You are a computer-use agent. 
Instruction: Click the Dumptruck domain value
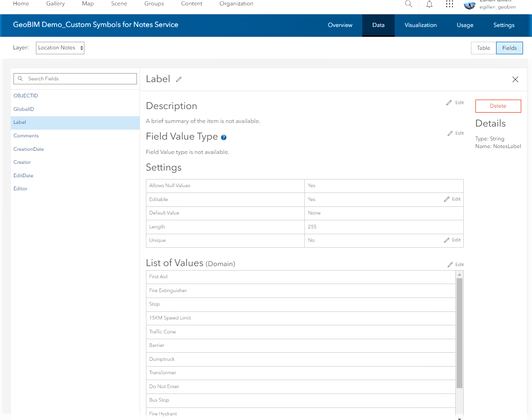click(x=301, y=359)
